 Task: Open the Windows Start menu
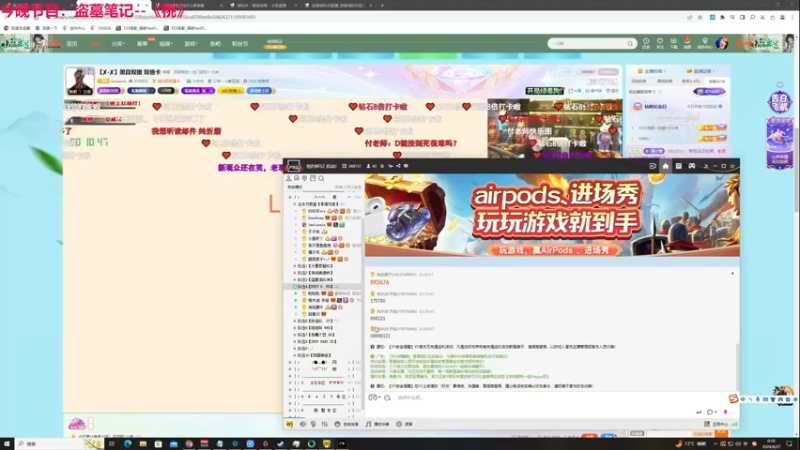7,444
